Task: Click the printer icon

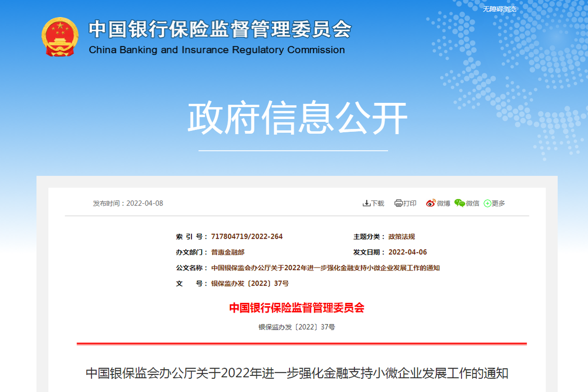Action: (398, 203)
